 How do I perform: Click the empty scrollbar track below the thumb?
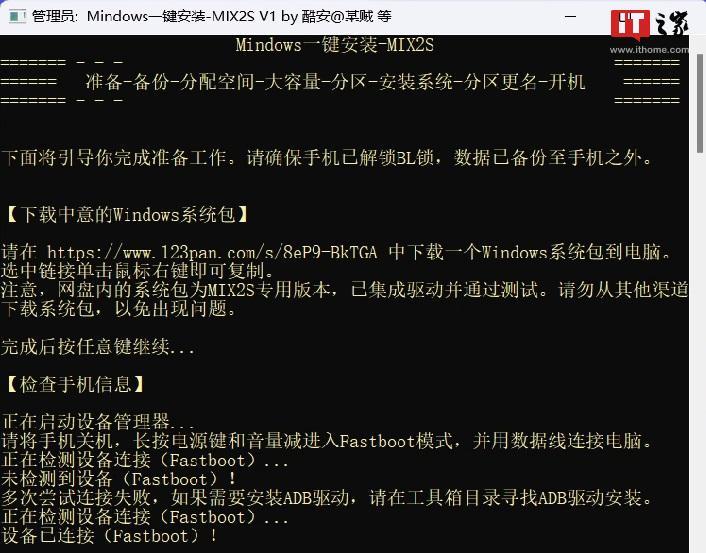coord(700,351)
